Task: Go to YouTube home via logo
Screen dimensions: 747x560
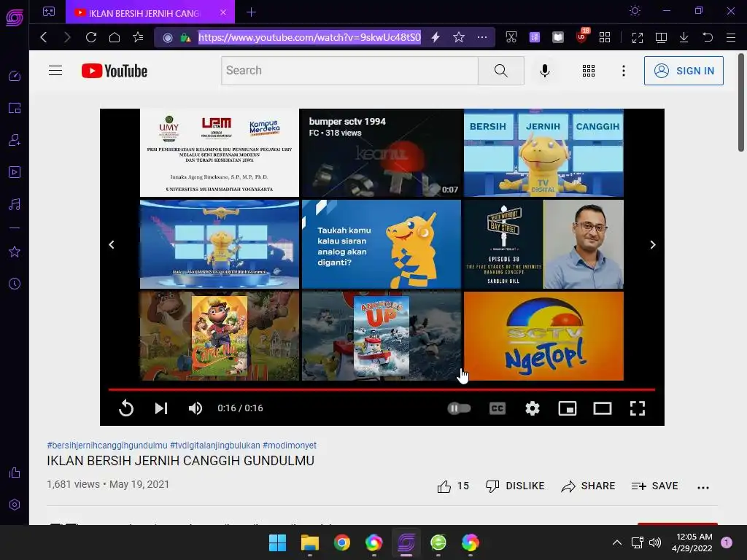Action: pyautogui.click(x=115, y=71)
